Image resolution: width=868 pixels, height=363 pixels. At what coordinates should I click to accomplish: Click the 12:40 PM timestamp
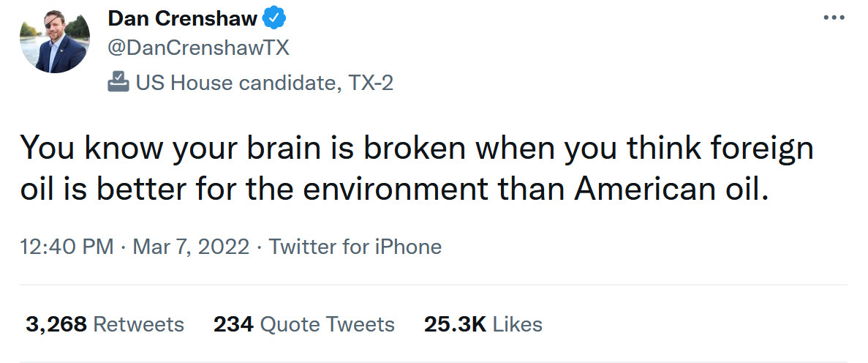coord(67,247)
